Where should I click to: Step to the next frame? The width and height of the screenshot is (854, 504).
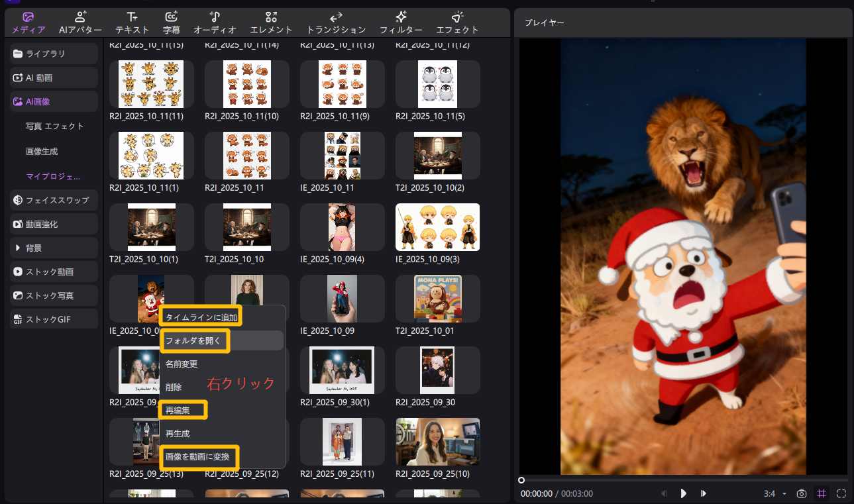pos(703,493)
